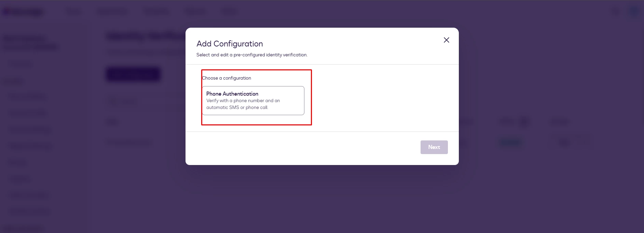This screenshot has width=644, height=233.
Task: Open the second blurred top navigation item
Action: (112, 12)
